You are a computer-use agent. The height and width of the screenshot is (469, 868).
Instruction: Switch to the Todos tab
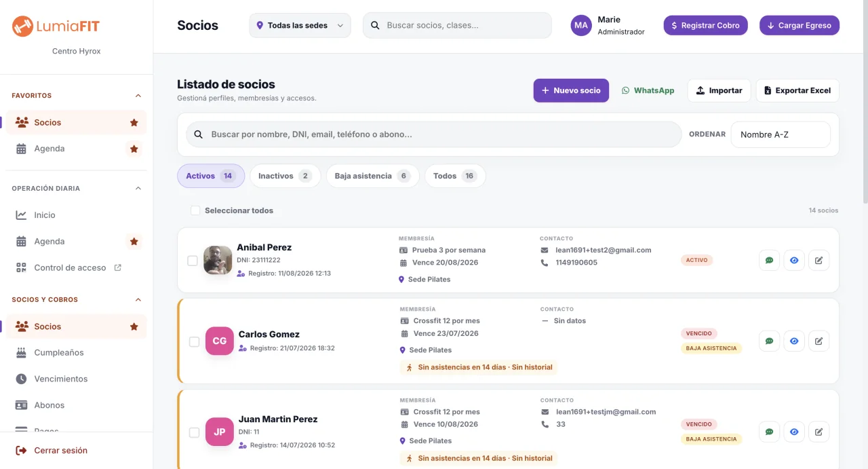(x=455, y=176)
